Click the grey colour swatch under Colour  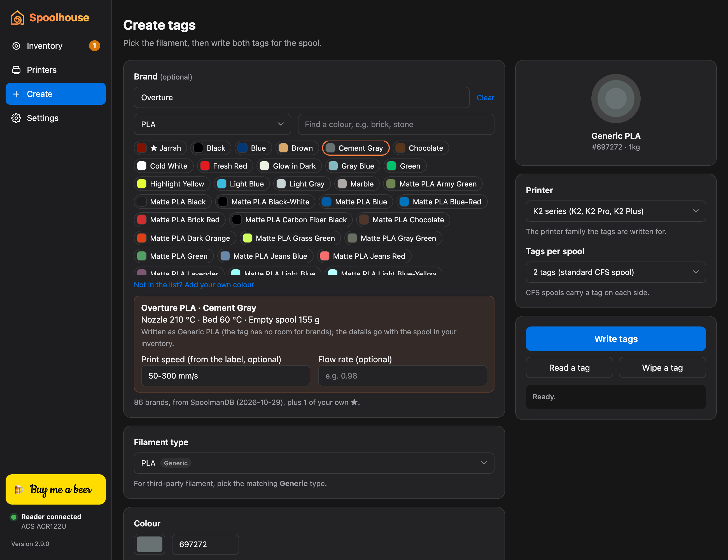[x=149, y=544]
